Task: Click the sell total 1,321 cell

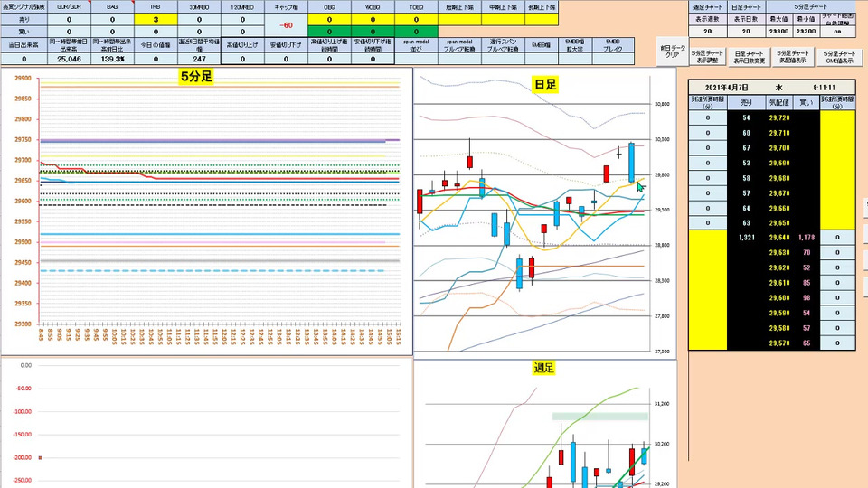Action: (746, 238)
